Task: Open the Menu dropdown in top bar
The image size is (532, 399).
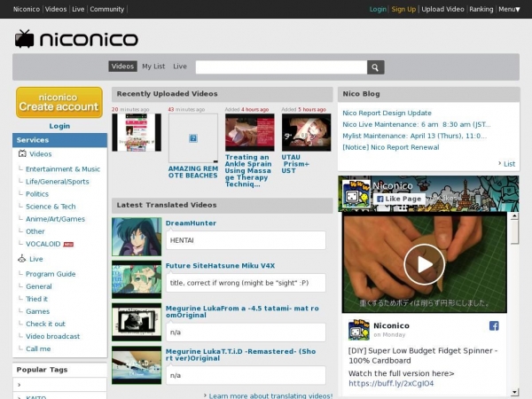Action: pos(509,9)
